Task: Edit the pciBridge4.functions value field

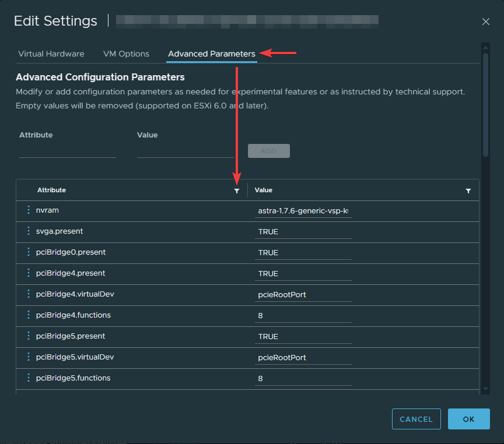Action: pyautogui.click(x=303, y=316)
